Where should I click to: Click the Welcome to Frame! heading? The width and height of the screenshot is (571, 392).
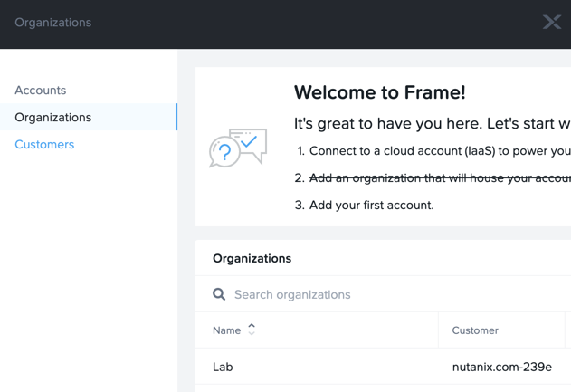tap(380, 92)
